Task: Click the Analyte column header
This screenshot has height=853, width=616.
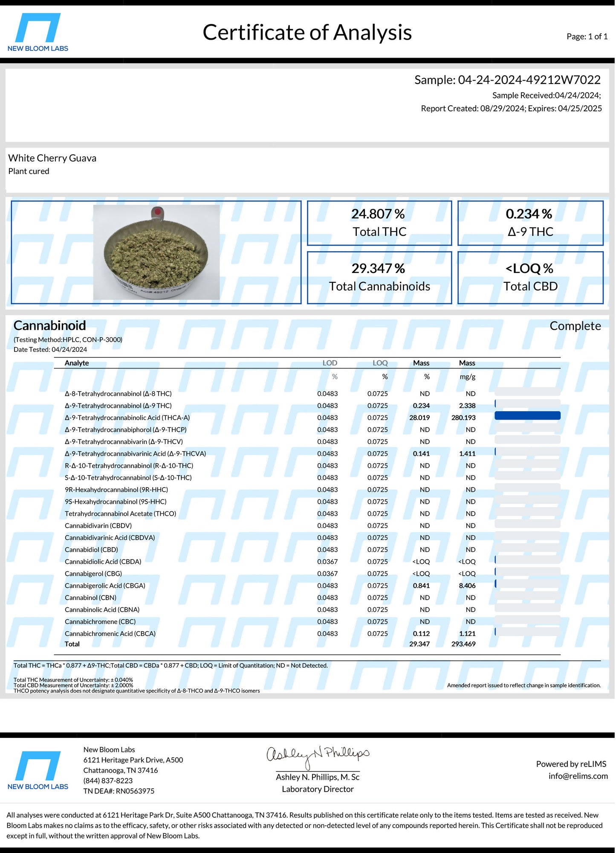Action: click(x=77, y=363)
